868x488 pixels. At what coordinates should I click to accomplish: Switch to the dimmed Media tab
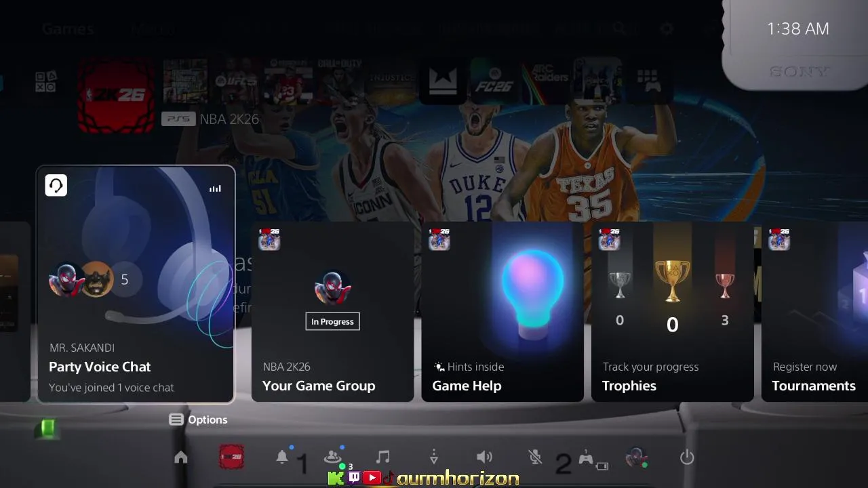coord(153,29)
